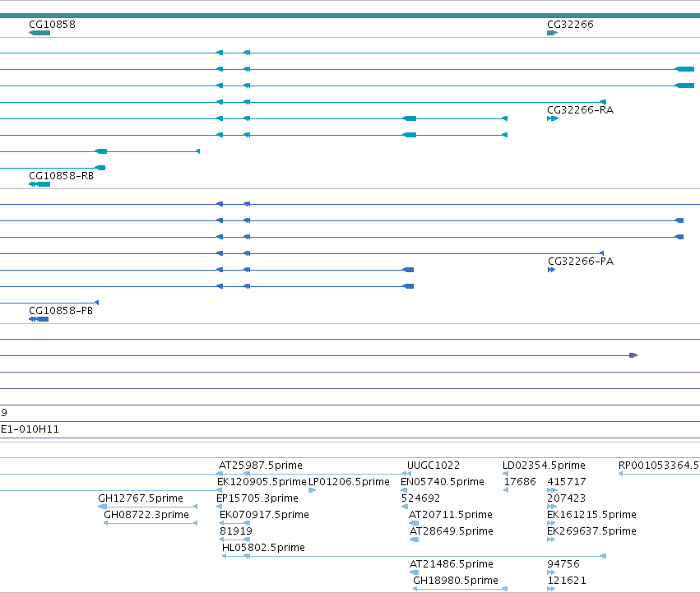Open the GH08722.3prime EST label

click(146, 515)
